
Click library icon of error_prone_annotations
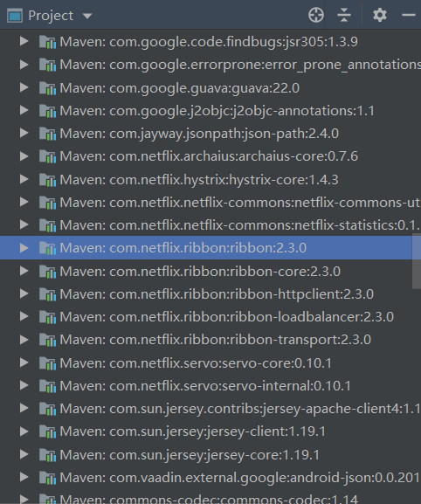tap(47, 65)
